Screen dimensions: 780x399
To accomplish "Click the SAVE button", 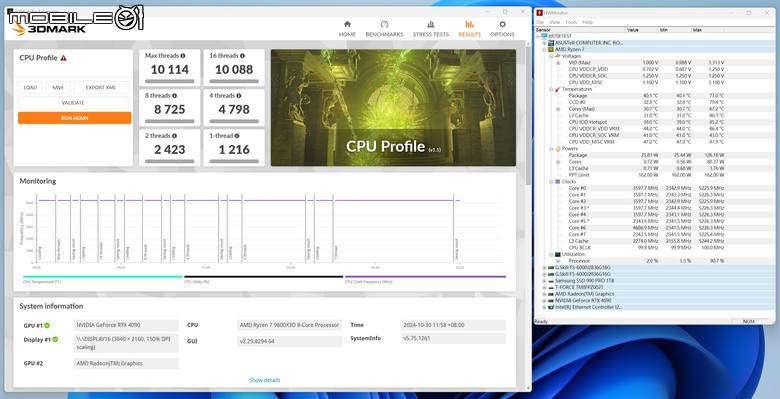I will pyautogui.click(x=58, y=88).
